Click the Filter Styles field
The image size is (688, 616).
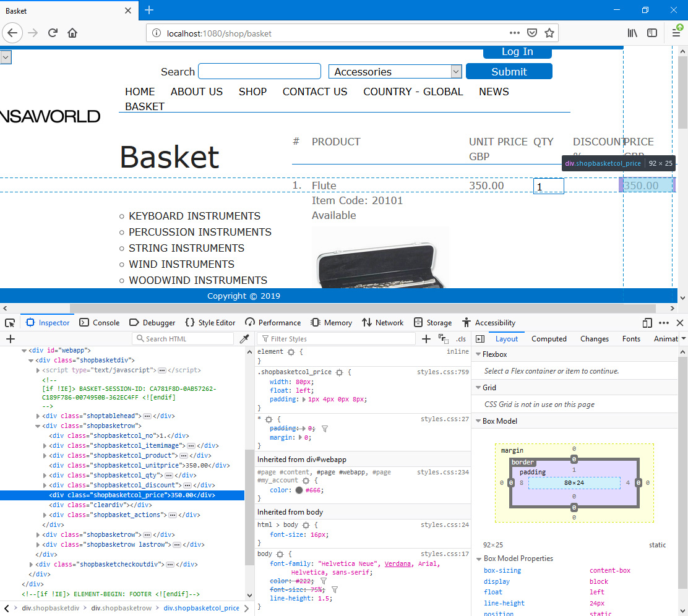(337, 339)
